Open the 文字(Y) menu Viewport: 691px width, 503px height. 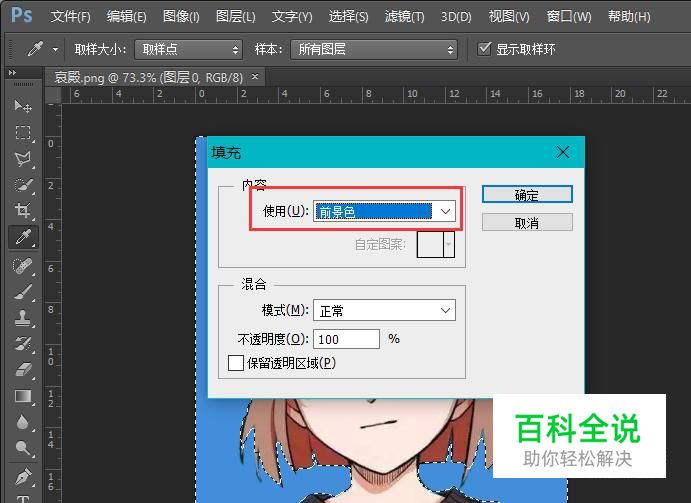coord(292,16)
